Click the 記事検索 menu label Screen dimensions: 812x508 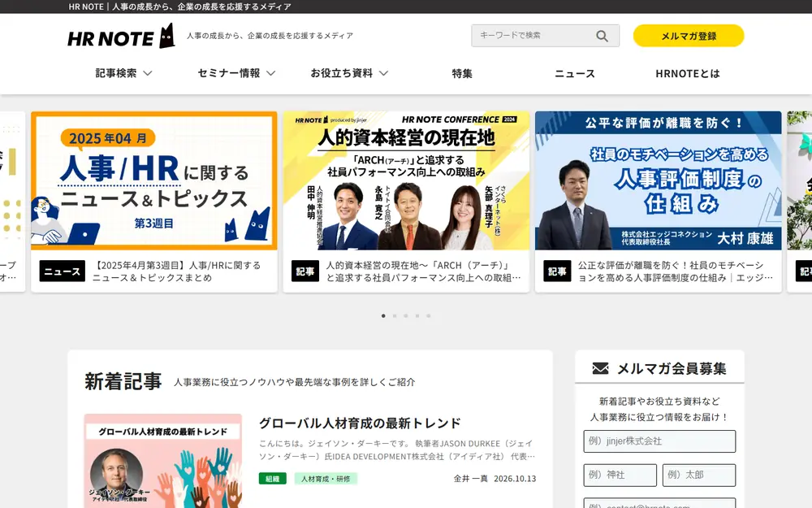coord(116,73)
